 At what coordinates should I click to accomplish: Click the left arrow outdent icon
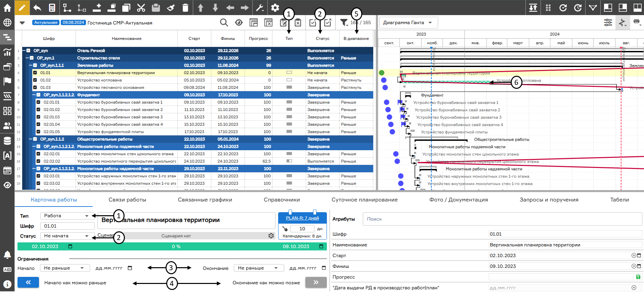tap(230, 7)
